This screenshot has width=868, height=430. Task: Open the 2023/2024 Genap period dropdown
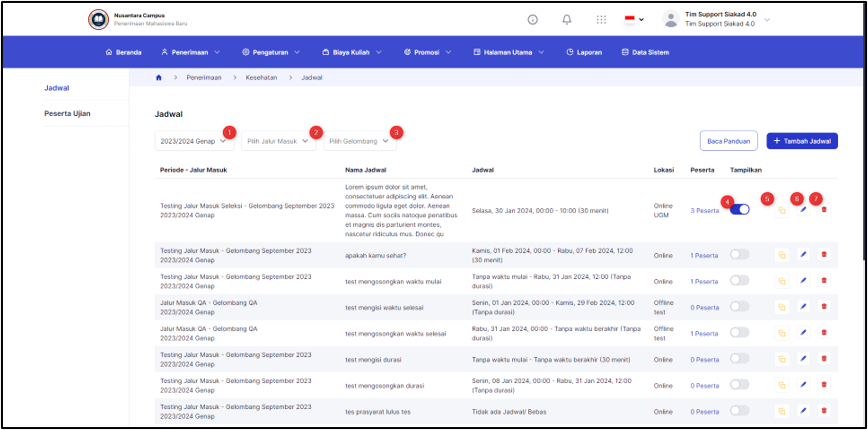tap(194, 141)
